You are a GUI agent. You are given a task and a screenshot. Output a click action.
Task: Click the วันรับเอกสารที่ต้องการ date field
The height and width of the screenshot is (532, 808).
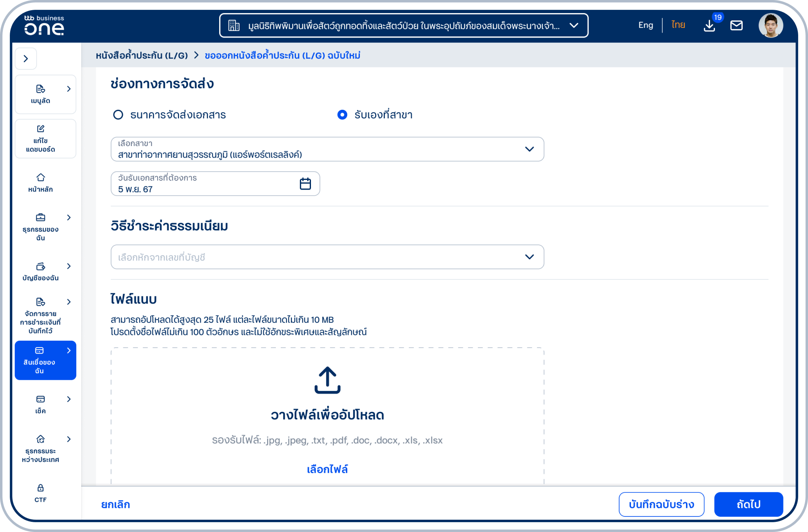click(215, 184)
